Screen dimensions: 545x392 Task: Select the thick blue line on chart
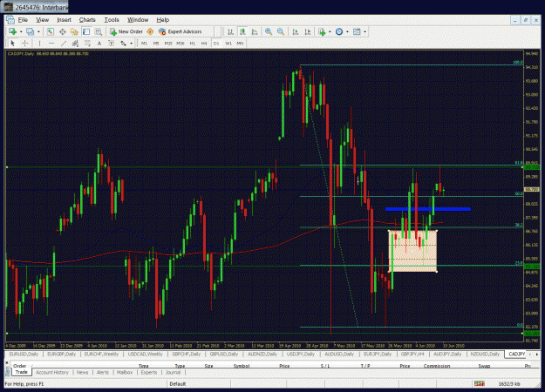428,209
